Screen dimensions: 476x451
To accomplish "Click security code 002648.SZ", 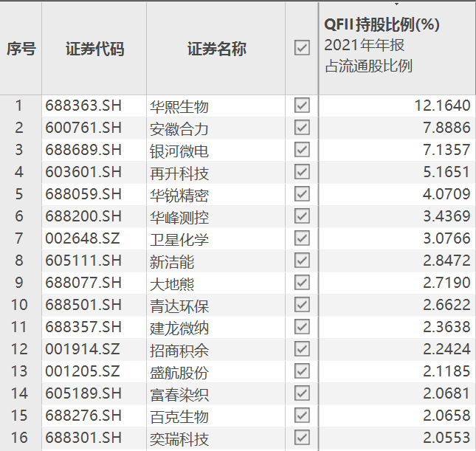I will (83, 239).
